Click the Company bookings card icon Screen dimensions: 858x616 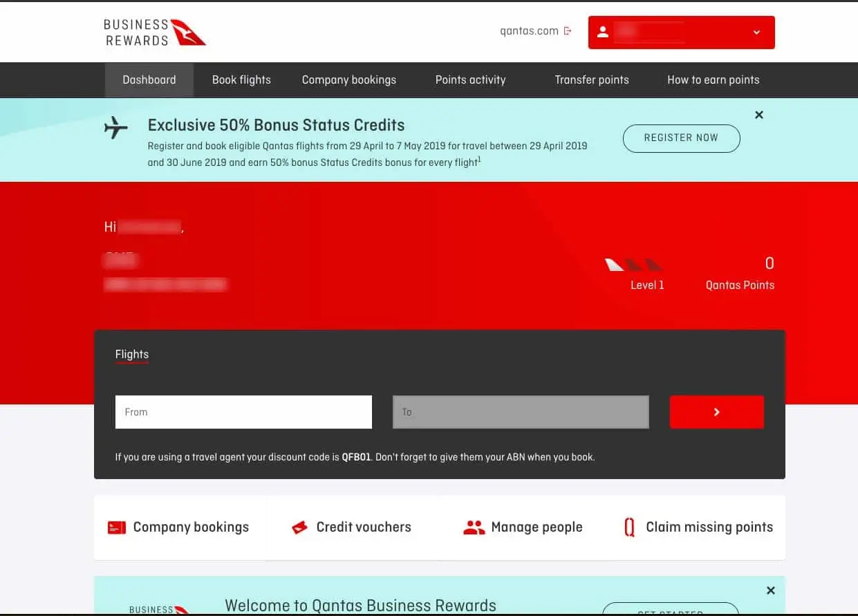point(117,528)
